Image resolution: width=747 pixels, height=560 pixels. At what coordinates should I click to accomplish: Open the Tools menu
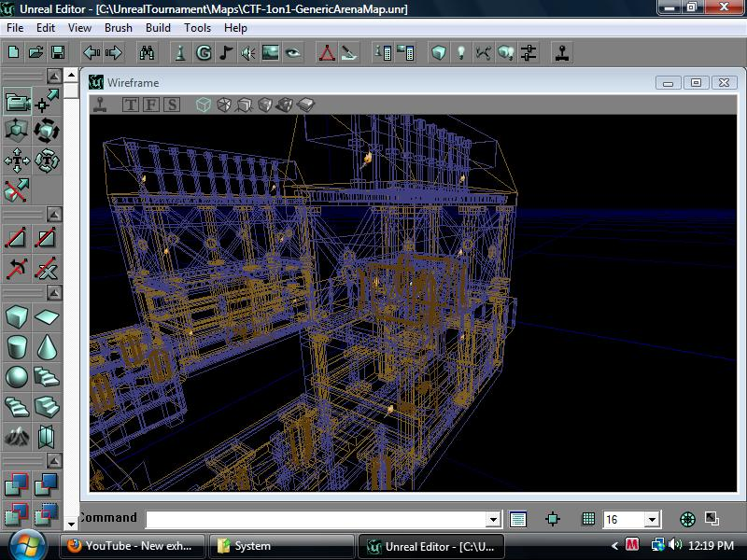coord(196,28)
